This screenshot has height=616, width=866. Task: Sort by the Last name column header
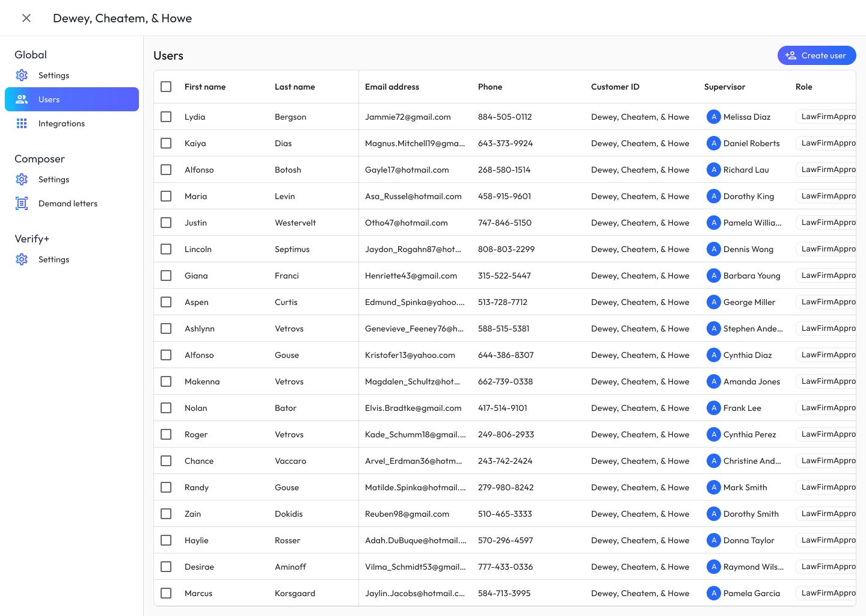click(x=295, y=87)
